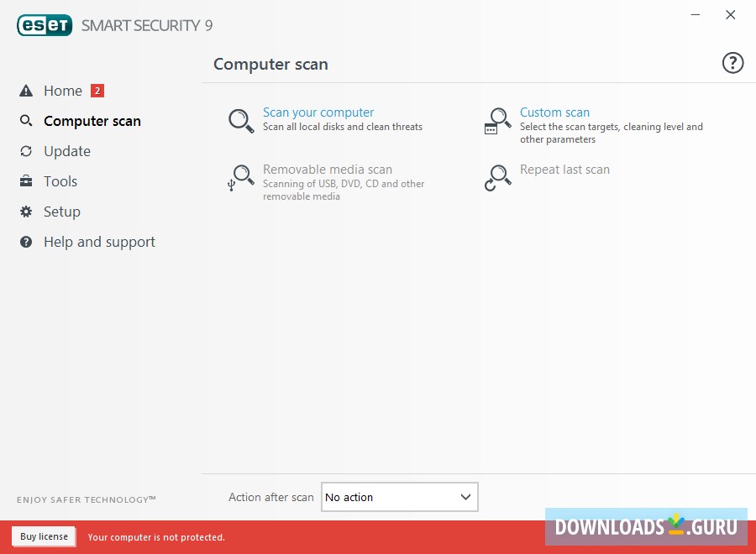Select Computer scan in the sidebar
This screenshot has height=554, width=756.
(92, 121)
